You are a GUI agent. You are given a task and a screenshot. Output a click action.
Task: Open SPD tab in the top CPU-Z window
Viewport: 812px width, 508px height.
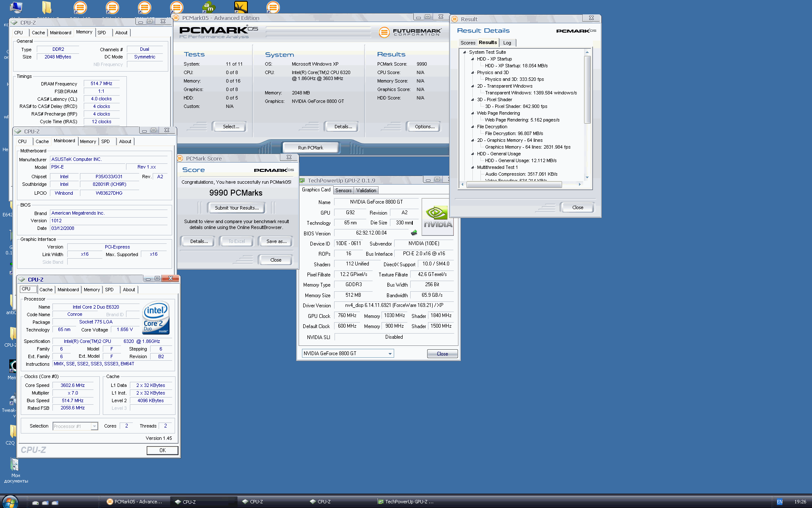click(x=102, y=33)
